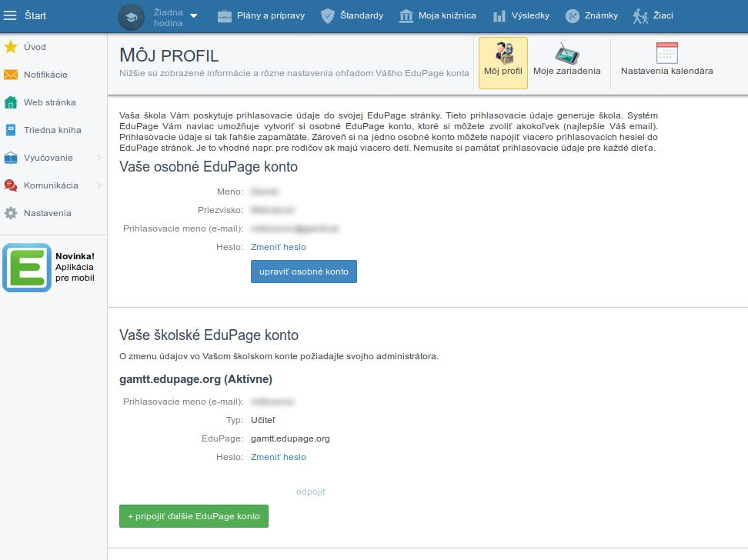Screen dimensions: 748x560
Task: Click the Vaše školské EduPage konto heading
Action: [209, 335]
